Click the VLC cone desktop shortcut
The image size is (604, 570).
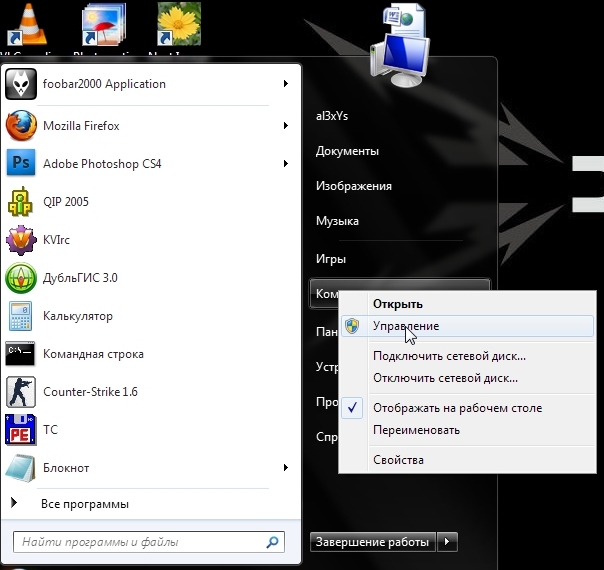[27, 24]
